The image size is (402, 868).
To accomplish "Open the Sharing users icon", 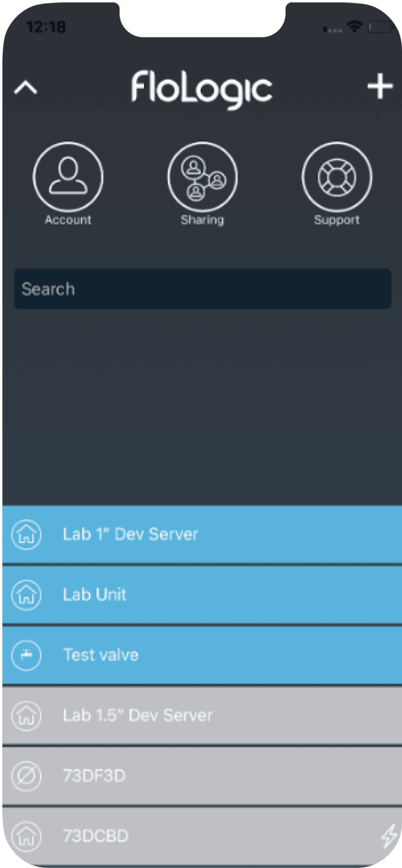I will click(x=202, y=177).
